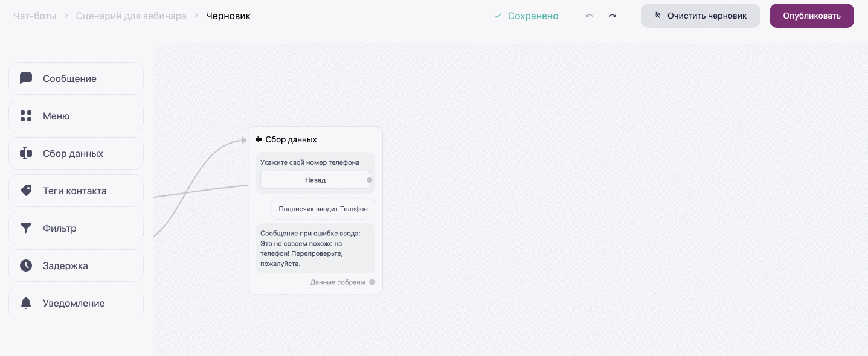
Task: Click the Назад button output connector dot
Action: [370, 180]
